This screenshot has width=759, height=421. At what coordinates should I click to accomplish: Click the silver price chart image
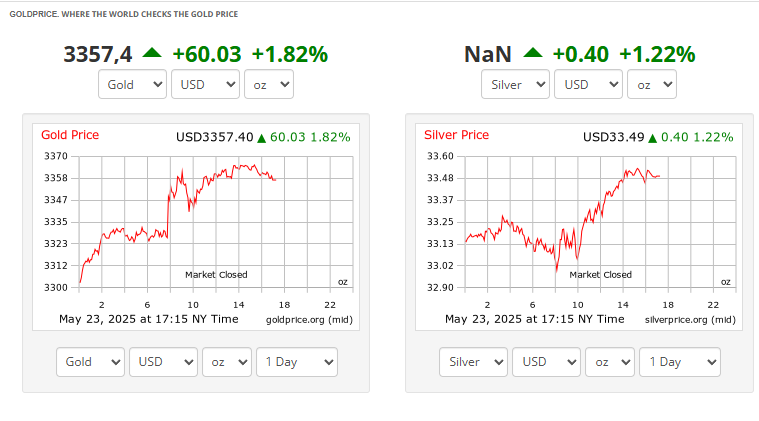pyautogui.click(x=579, y=227)
